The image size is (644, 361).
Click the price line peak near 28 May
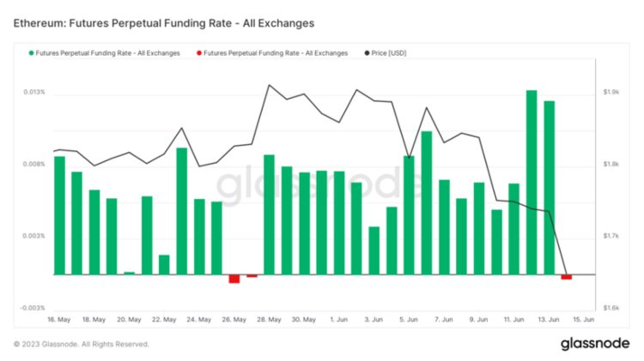pos(269,85)
